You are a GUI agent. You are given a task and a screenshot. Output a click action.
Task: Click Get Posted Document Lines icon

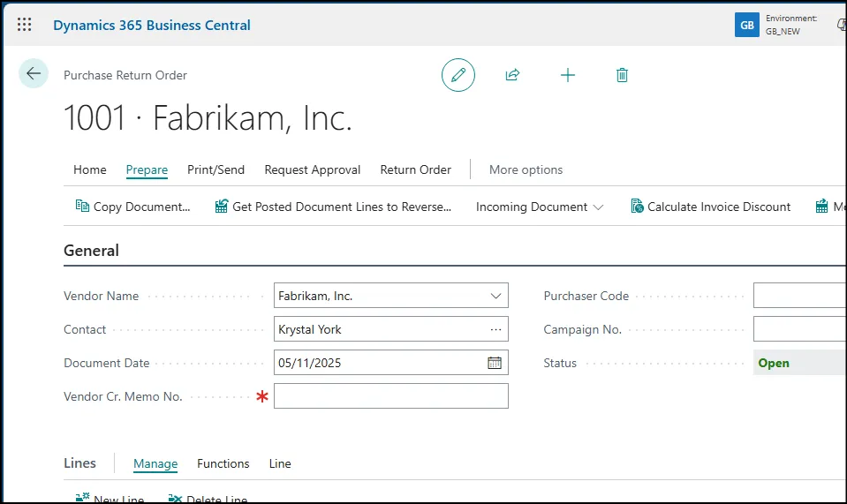(x=222, y=207)
